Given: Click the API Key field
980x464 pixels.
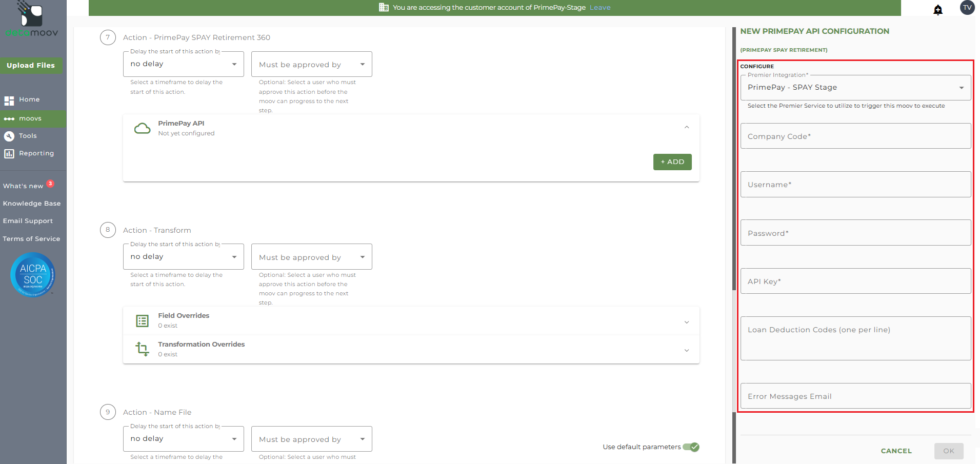Looking at the screenshot, I should pos(856,281).
